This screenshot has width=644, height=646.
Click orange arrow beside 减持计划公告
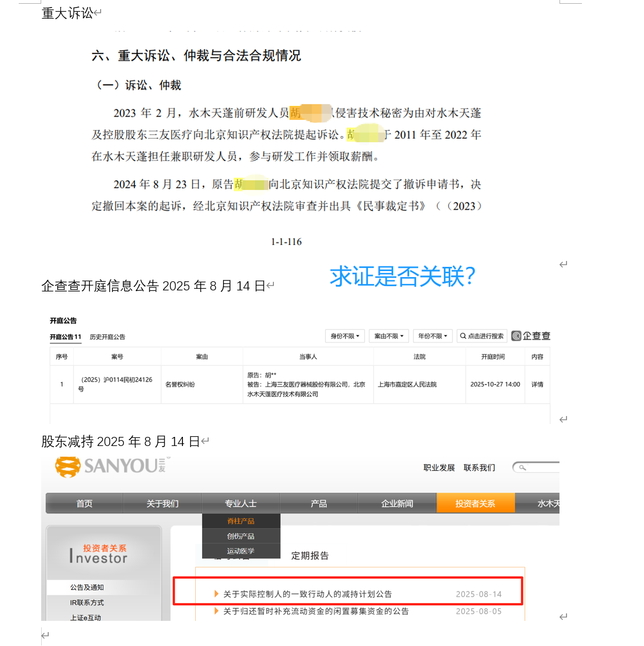pyautogui.click(x=217, y=594)
